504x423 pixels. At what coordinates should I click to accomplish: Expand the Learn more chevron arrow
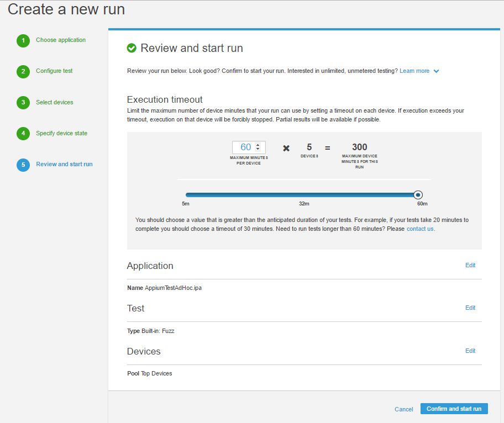(x=437, y=71)
